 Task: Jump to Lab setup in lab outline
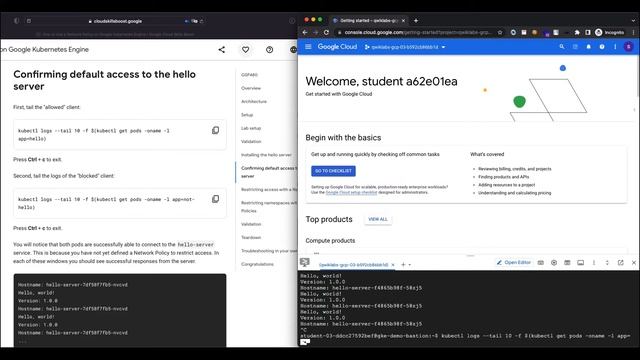[x=251, y=128]
